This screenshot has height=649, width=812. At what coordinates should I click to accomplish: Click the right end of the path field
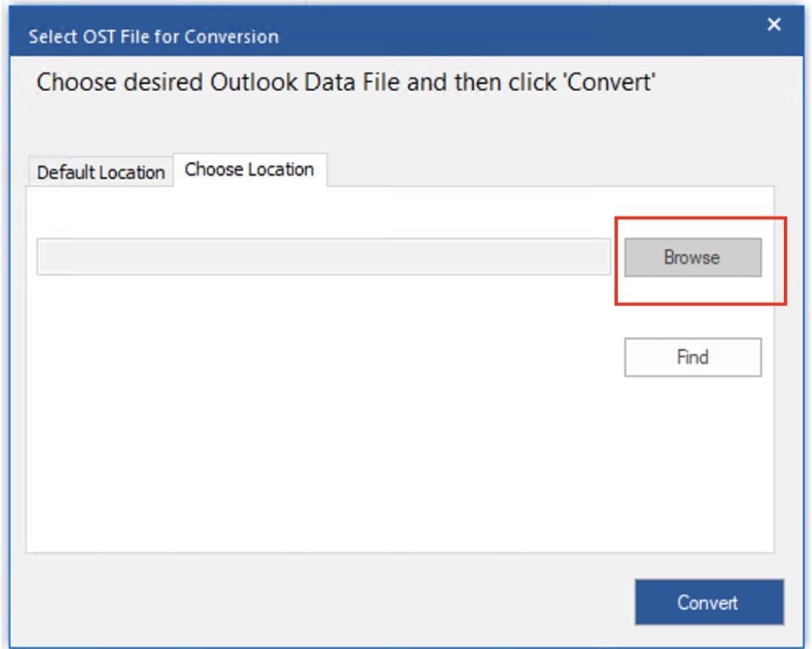pyautogui.click(x=599, y=257)
